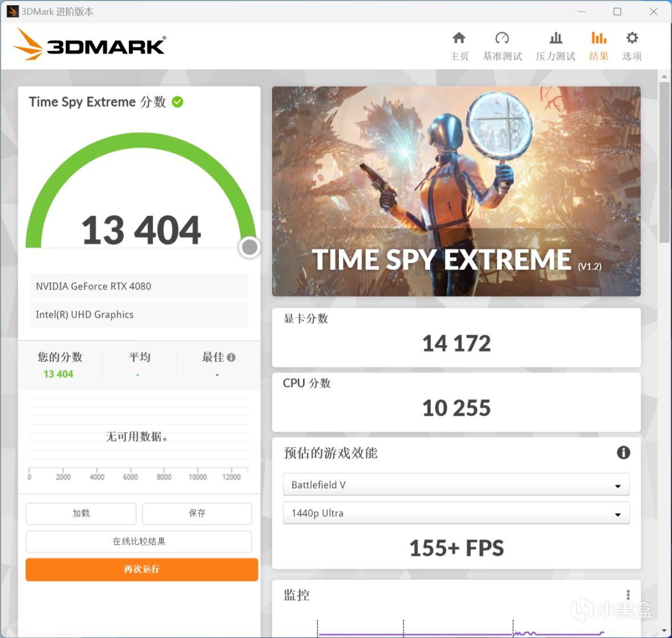
Task: Click the 155+ FPS estimate text
Action: [456, 548]
